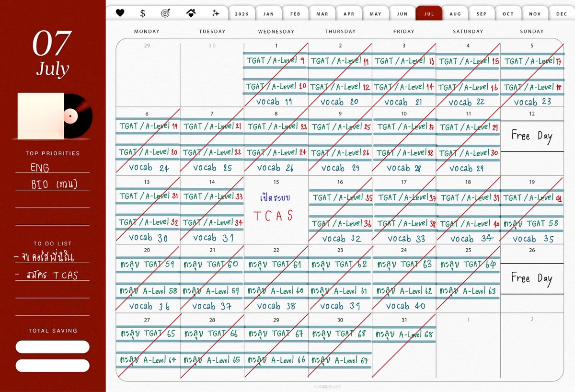The width and height of the screenshot is (575, 392).
Task: Click the ENG priority entry
Action: 40,168
